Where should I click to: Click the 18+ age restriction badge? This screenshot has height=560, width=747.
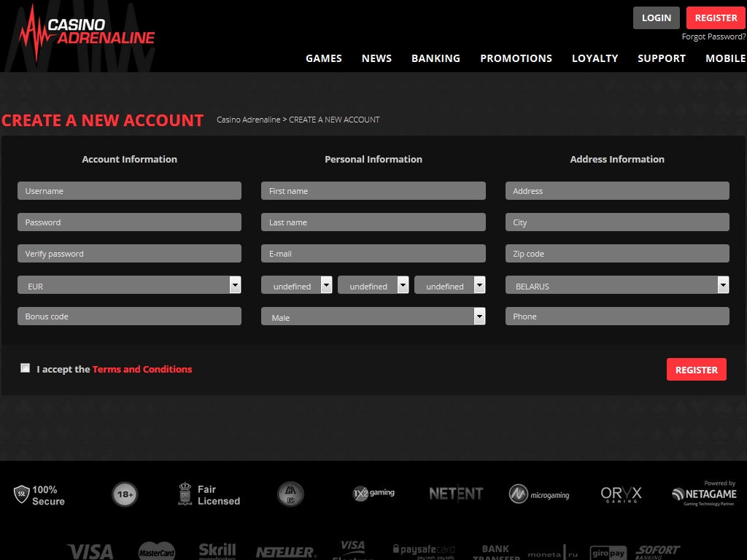click(x=125, y=495)
